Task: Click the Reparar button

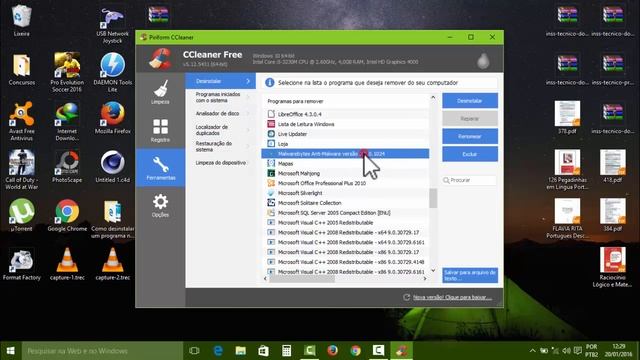Action: tap(470, 118)
